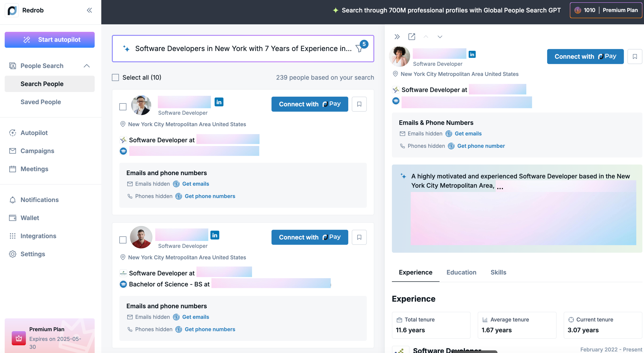Click the LinkedIn icon in profile panel
This screenshot has width=644, height=353.
472,54
